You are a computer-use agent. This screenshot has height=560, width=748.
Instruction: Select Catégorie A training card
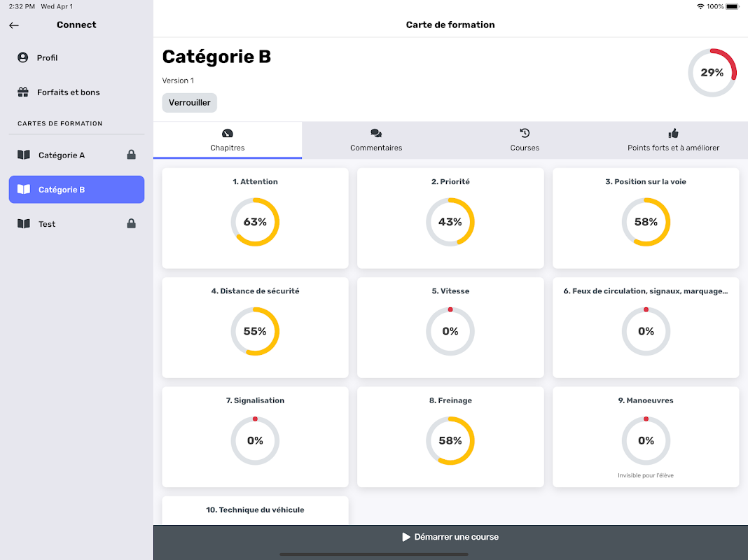tap(76, 155)
